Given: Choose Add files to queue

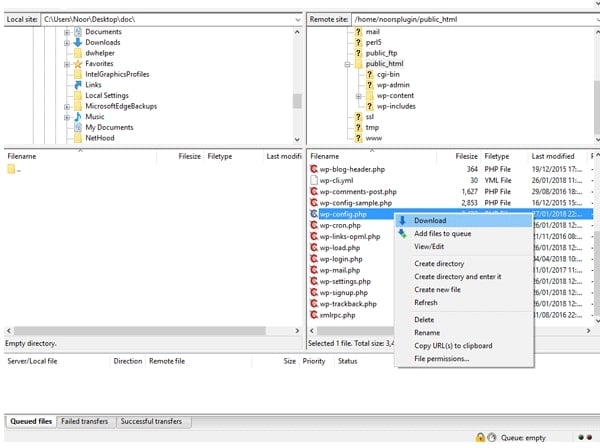Looking at the screenshot, I should [x=464, y=233].
